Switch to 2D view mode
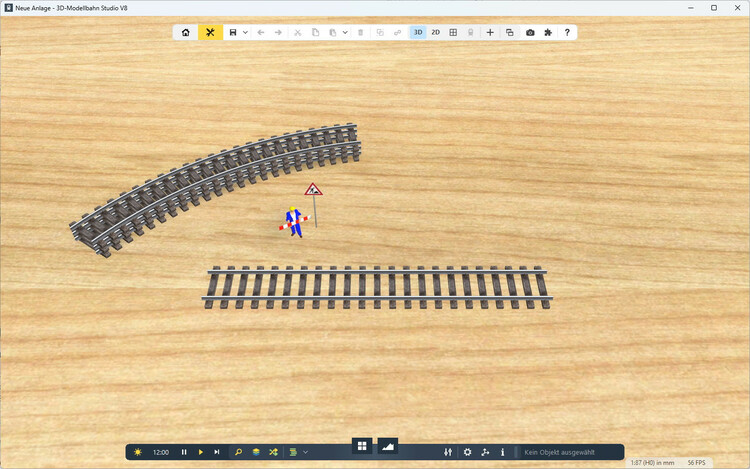 (x=435, y=32)
